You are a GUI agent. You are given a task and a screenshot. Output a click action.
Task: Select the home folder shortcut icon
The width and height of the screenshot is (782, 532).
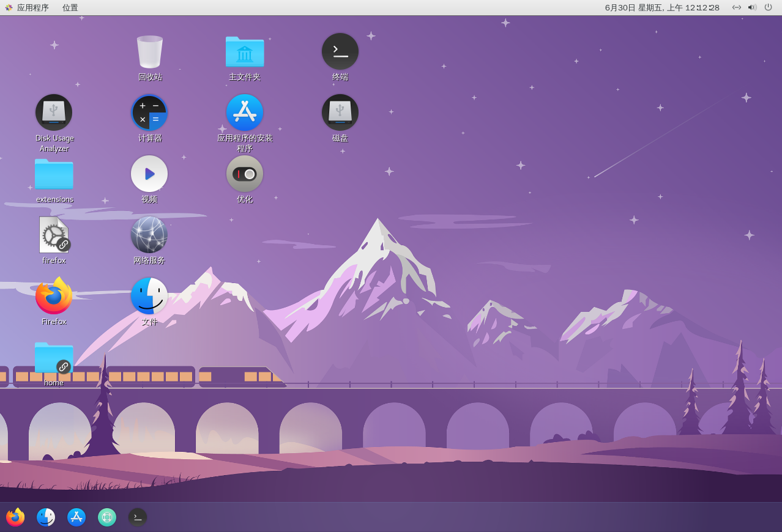pos(54,357)
